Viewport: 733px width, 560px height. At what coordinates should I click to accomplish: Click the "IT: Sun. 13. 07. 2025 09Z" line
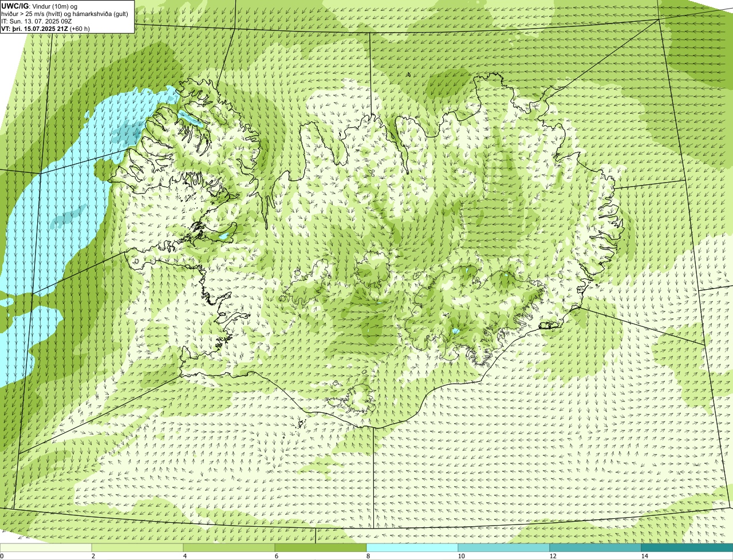[x=37, y=21]
